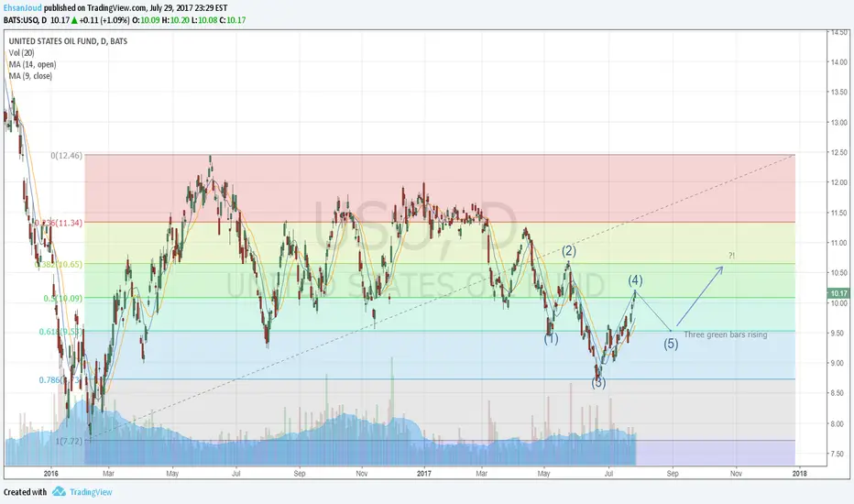Select the 0.618(9.53) Fibonacci level label
This screenshot has width=854, height=504.
(60, 332)
